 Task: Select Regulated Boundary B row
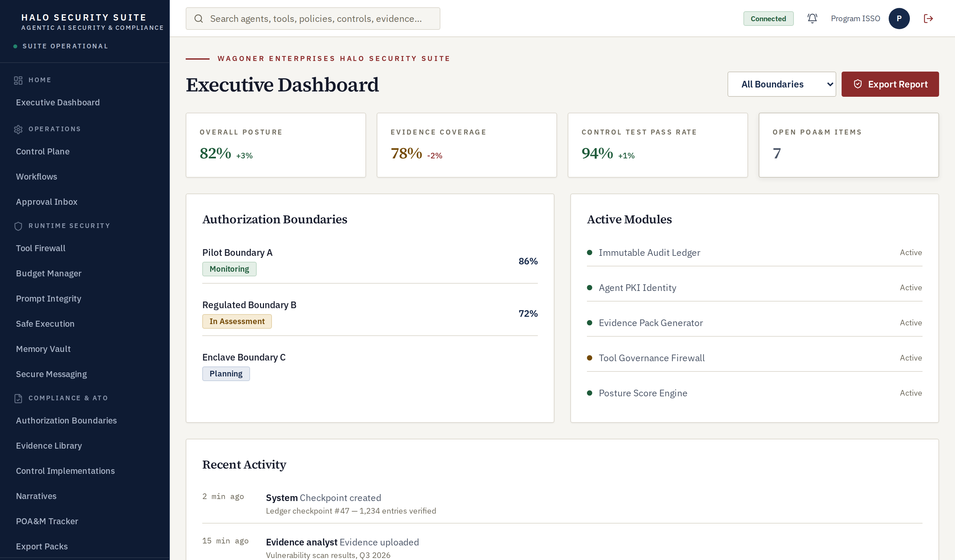[370, 313]
